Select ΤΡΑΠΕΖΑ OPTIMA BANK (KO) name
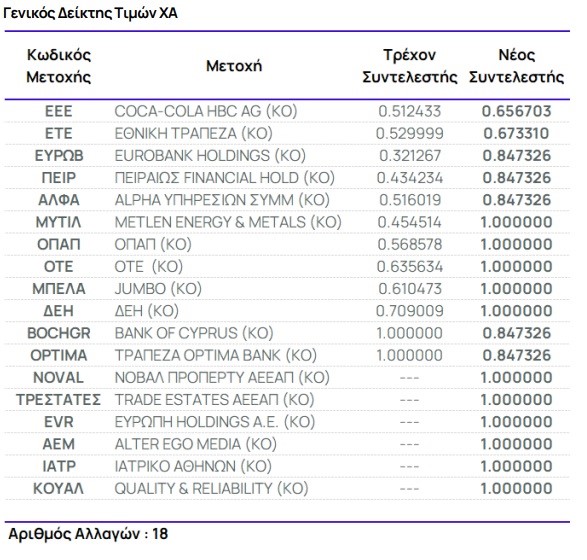Viewport: 587px width, 560px height. 216,356
